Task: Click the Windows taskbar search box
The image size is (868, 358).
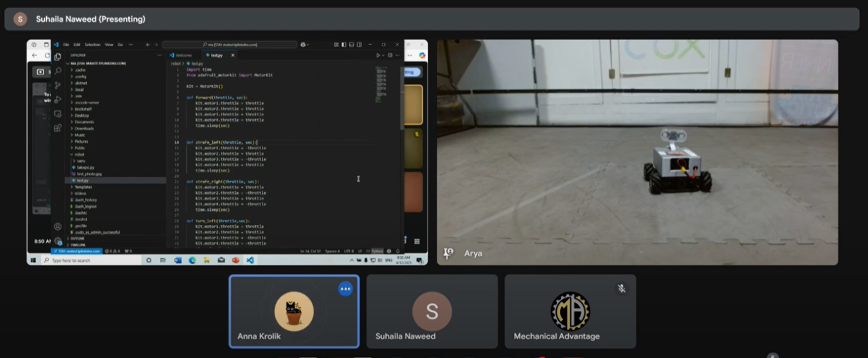Action: (91, 260)
